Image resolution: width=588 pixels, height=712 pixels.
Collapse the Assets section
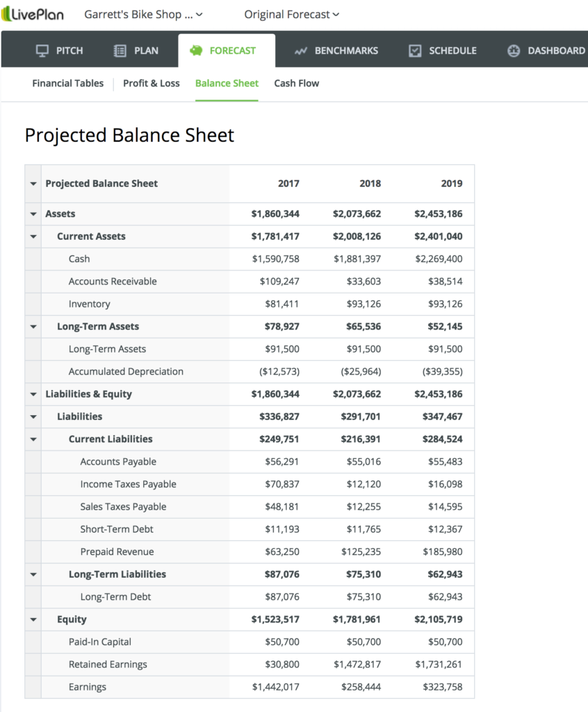(33, 213)
